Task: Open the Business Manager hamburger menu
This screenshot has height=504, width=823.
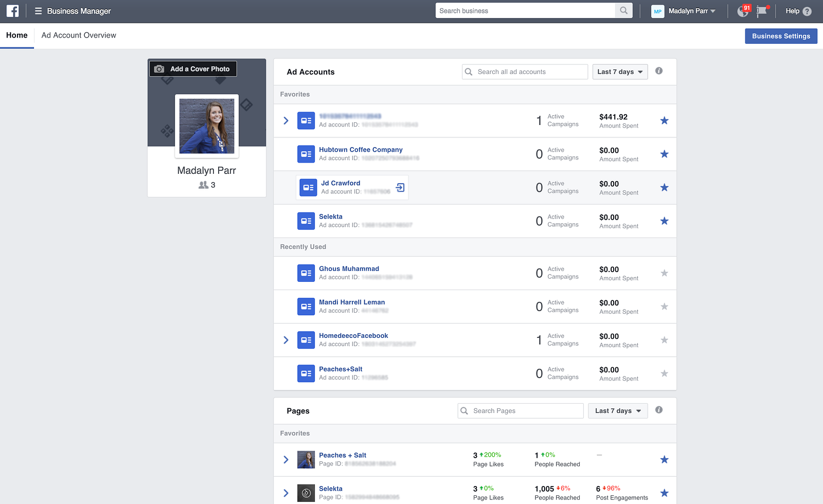Action: 38,11
